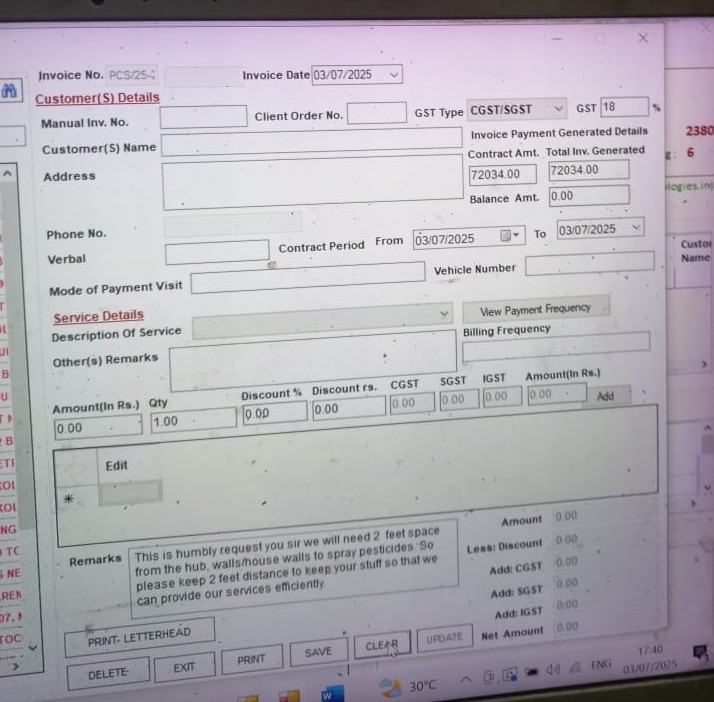Show hidden system tray icons chevron
The height and width of the screenshot is (702, 714).
[x=465, y=680]
